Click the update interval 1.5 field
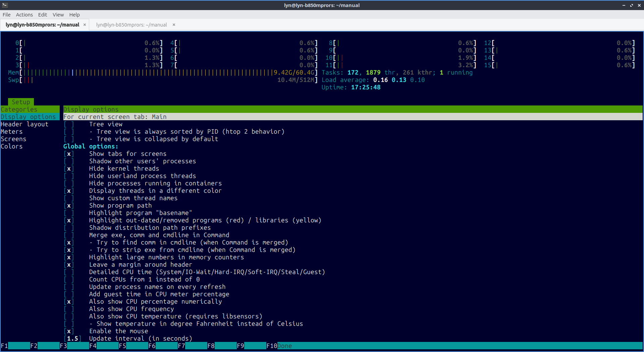 click(x=72, y=339)
